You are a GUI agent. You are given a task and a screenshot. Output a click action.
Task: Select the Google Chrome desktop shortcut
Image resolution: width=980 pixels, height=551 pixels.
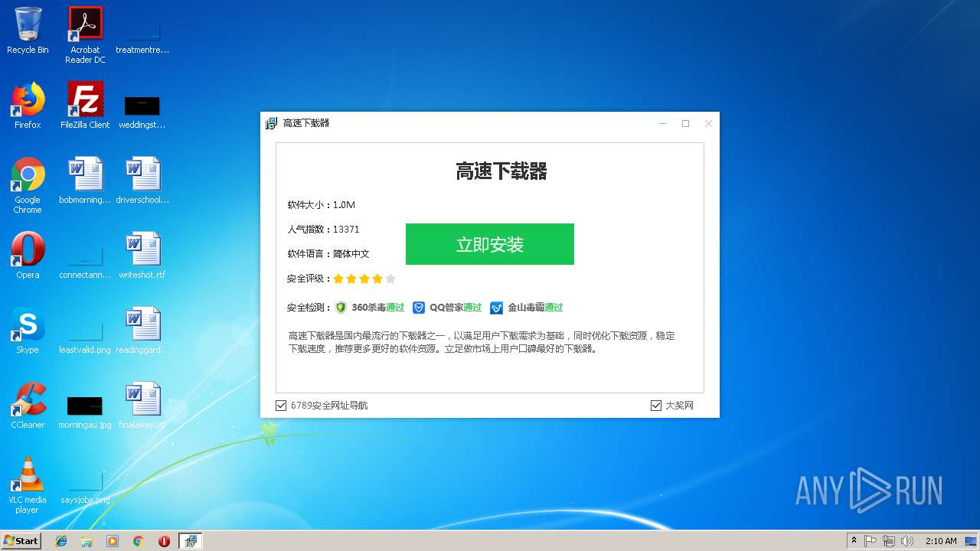[28, 185]
